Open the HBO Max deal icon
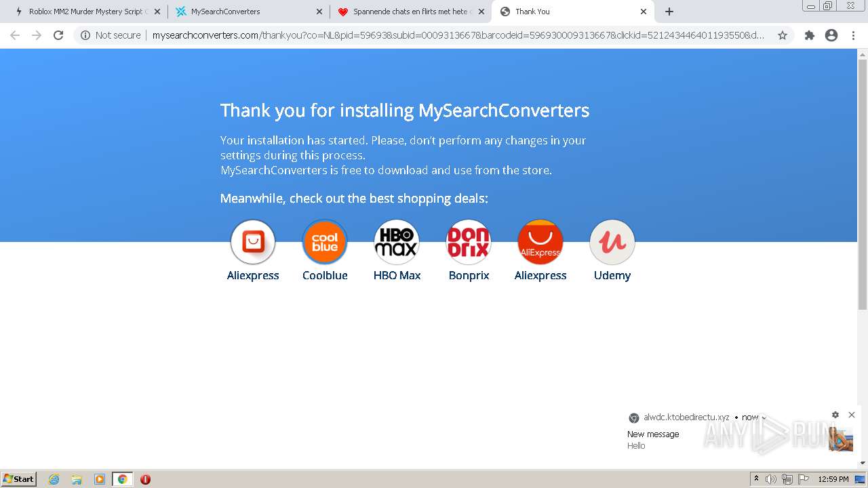Viewport: 868px width, 488px height. point(397,242)
